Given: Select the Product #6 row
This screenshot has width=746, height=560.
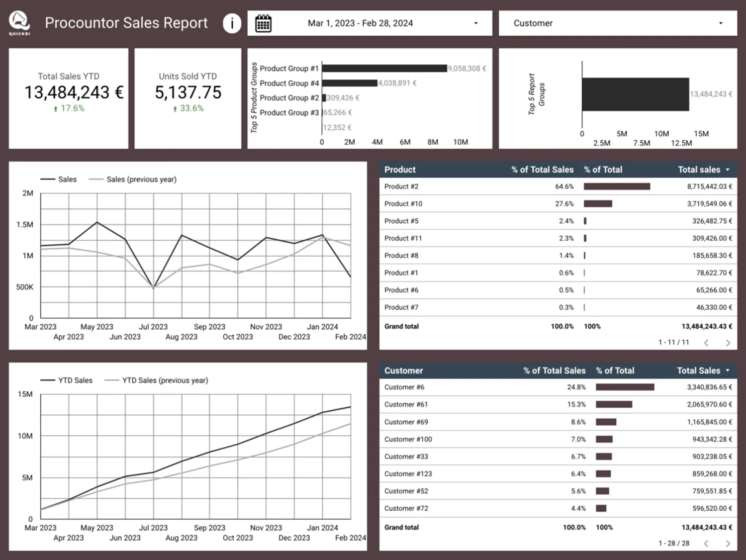Looking at the screenshot, I should coord(558,290).
